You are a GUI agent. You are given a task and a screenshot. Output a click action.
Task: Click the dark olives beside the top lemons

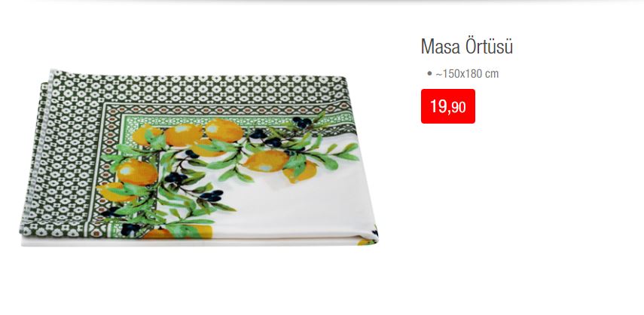[x=302, y=122]
